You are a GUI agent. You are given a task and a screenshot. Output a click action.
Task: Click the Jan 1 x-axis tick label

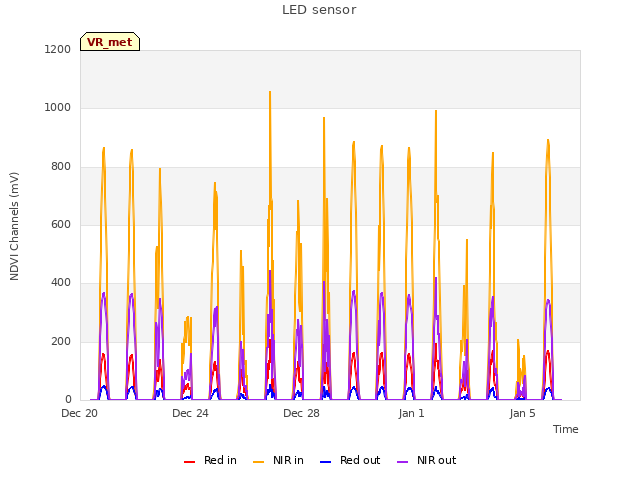[x=411, y=413]
